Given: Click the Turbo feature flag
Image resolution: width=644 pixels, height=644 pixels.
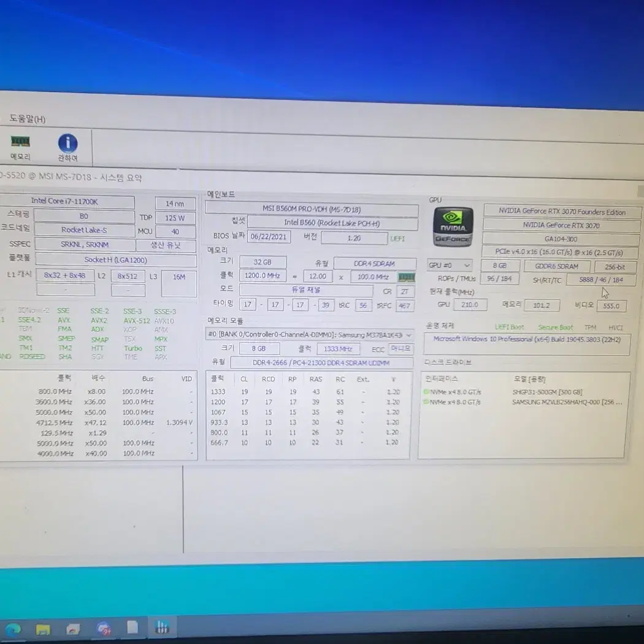Looking at the screenshot, I should [x=133, y=348].
